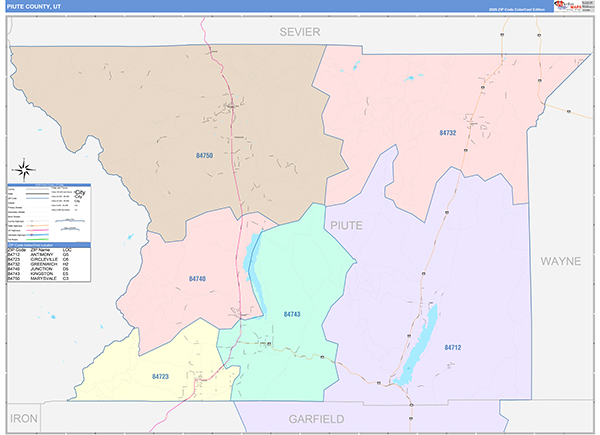
Task: Click the reservoir in the 84712 area
Action: pos(416,345)
